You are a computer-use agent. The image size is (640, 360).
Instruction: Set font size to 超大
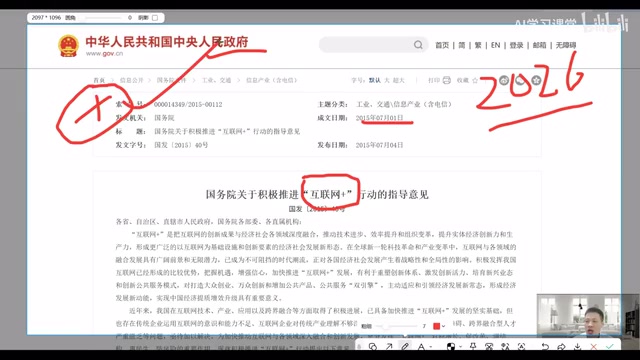click(x=398, y=80)
